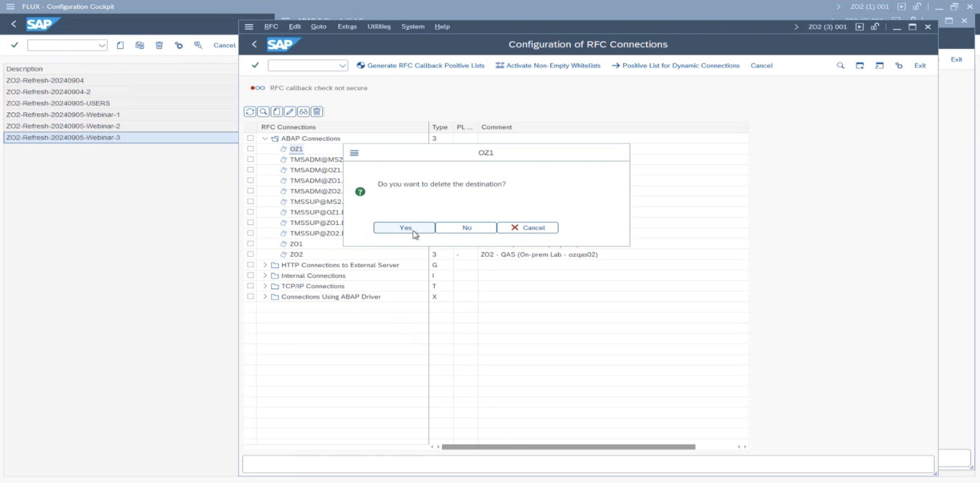Click Generate RFC Callback Positive Lists

[421, 66]
